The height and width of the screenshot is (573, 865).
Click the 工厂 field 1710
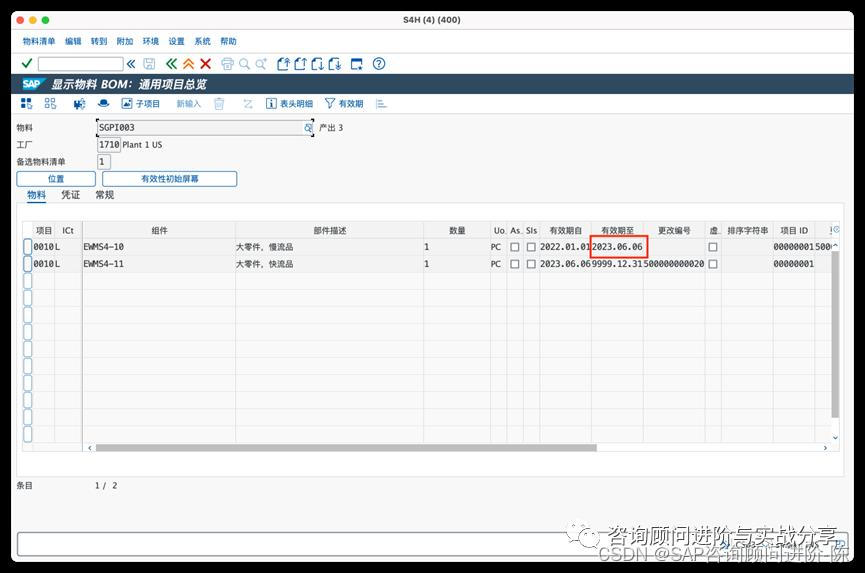pos(109,144)
